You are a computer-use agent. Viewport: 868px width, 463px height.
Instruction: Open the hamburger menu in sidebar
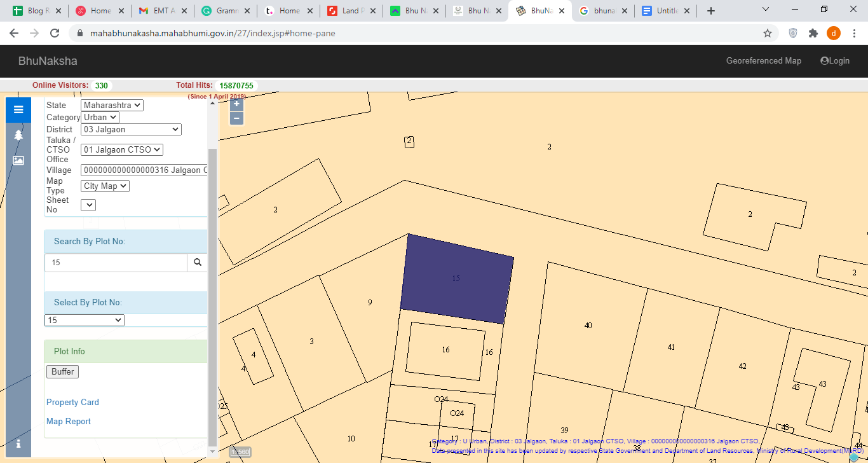point(18,110)
